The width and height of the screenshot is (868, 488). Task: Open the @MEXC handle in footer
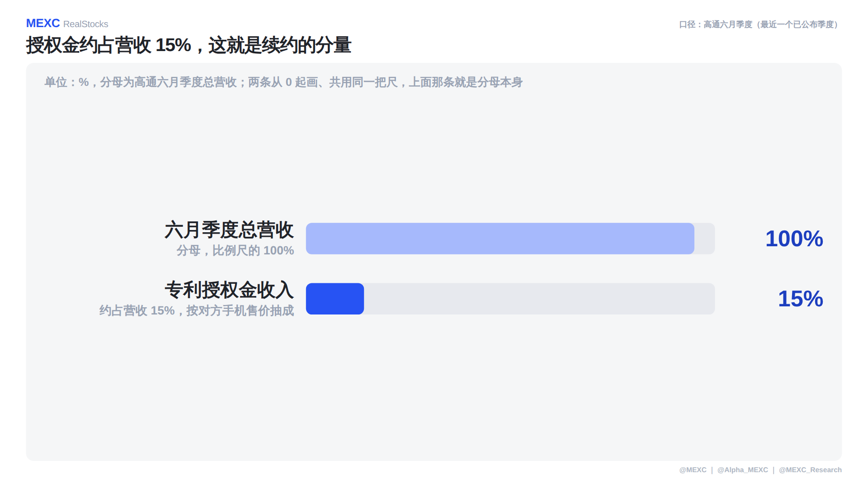coord(693,470)
